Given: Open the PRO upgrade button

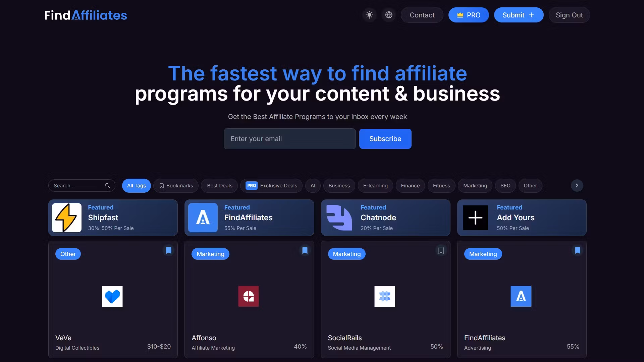Looking at the screenshot, I should [469, 15].
